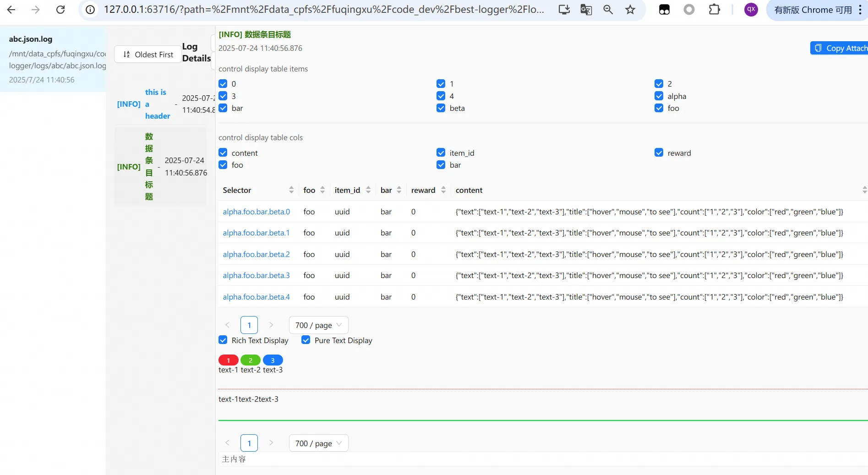Uncheck the alpha display item checkbox
The image size is (868, 475).
(x=659, y=96)
